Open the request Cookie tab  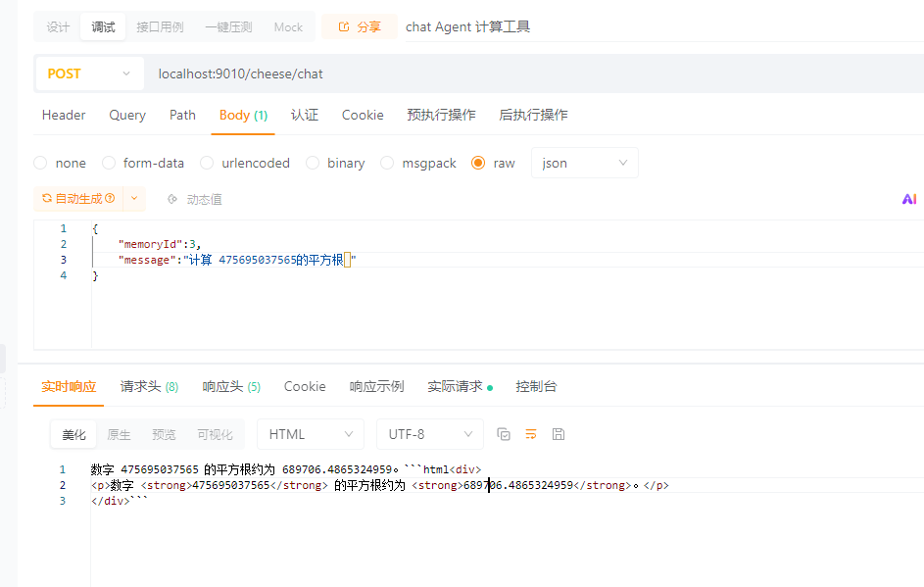363,115
